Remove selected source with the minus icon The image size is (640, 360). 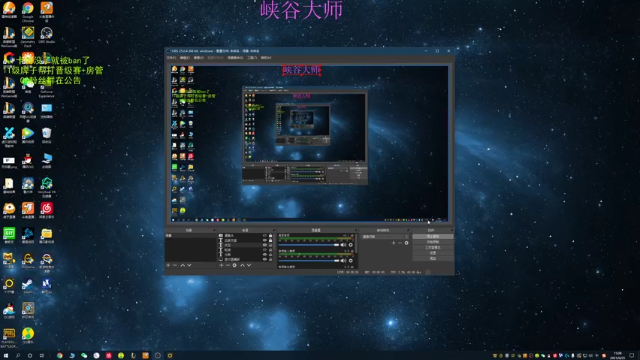coord(228,265)
